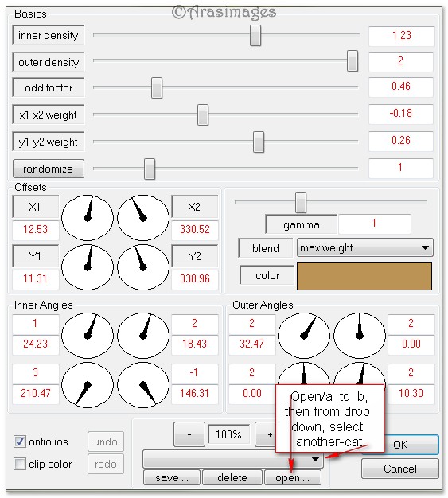The image size is (448, 498).
Task: Open the blend mode max weight dropdown
Action: tap(364, 247)
